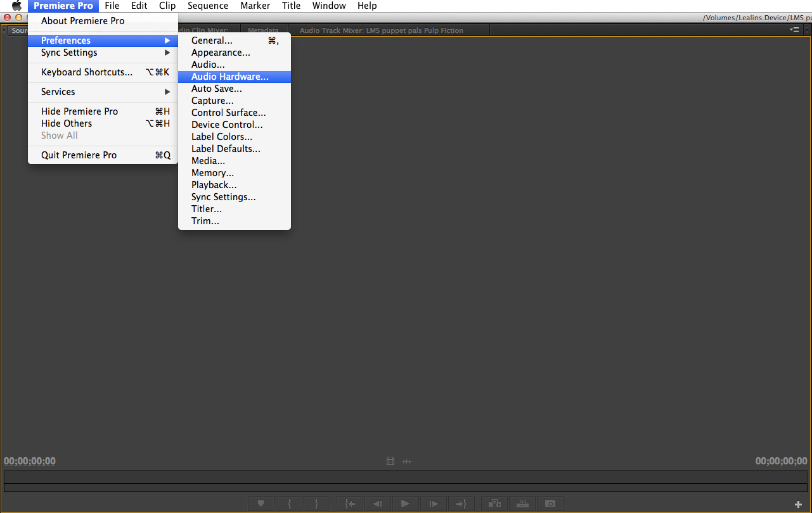Switch to the Metadata tab
Viewport: 812px width, 513px height.
click(x=263, y=30)
